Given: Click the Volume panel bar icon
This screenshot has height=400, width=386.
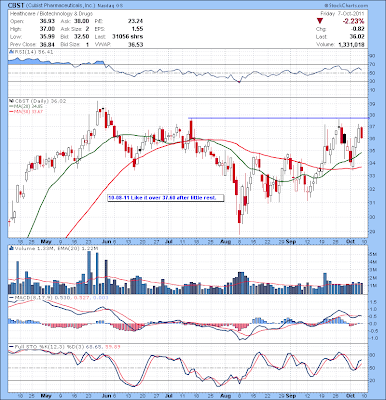Looking at the screenshot, I should (12, 248).
